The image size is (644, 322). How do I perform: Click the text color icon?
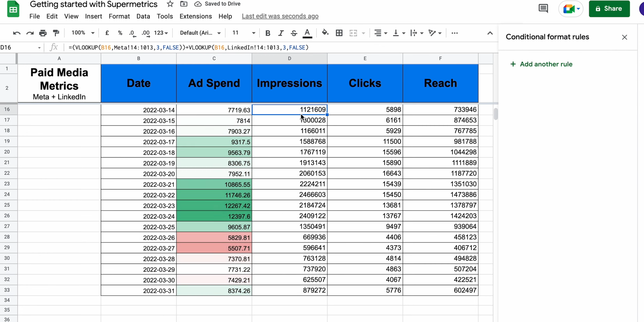pyautogui.click(x=307, y=33)
